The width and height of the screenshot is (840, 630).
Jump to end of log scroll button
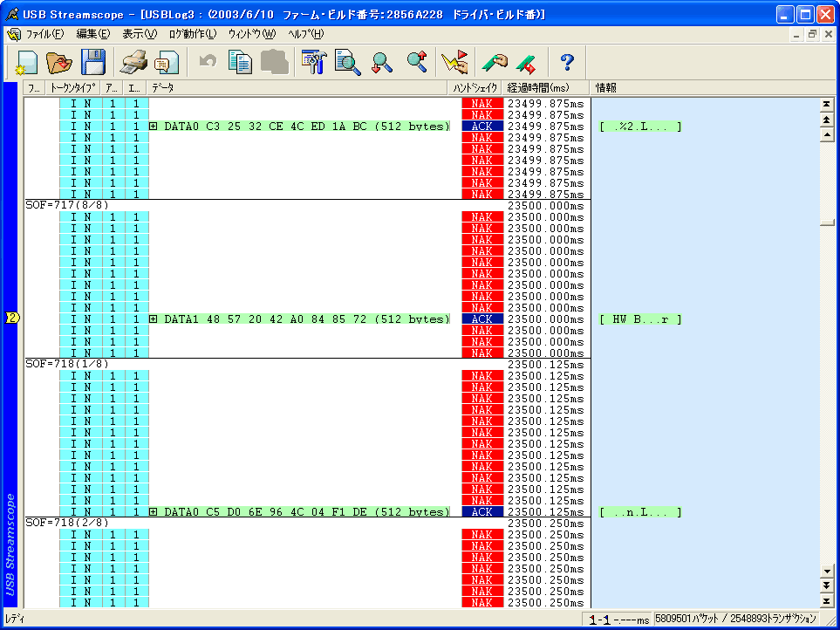click(x=827, y=601)
